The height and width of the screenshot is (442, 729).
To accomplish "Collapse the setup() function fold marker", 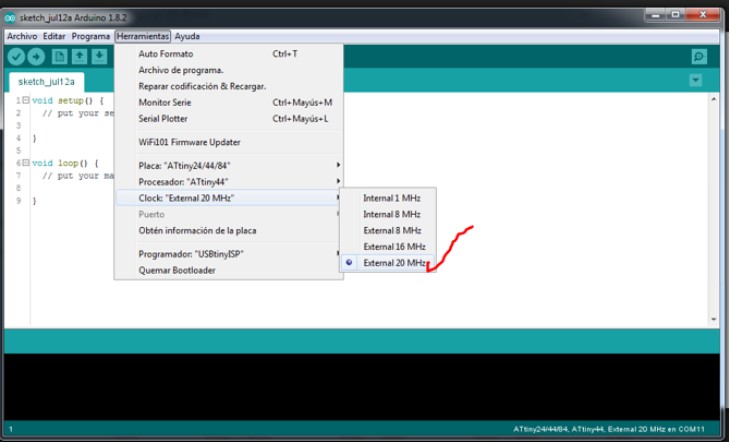I will click(26, 100).
